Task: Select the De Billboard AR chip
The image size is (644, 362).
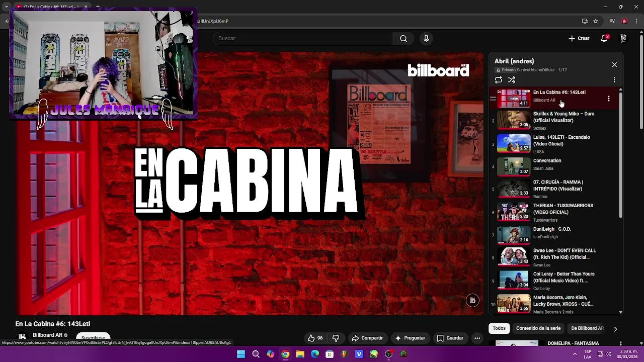Action: coord(587,328)
